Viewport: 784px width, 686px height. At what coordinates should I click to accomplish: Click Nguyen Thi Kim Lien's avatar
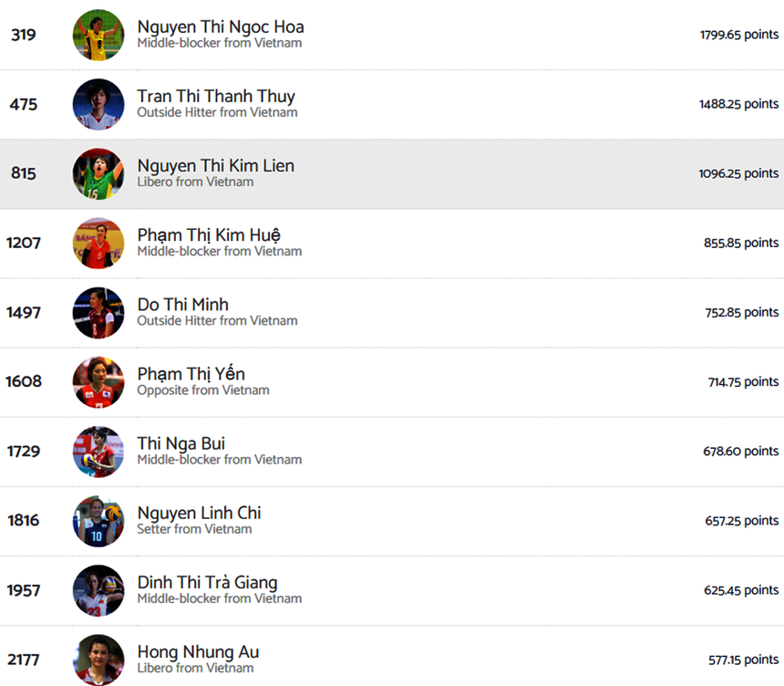(x=98, y=174)
